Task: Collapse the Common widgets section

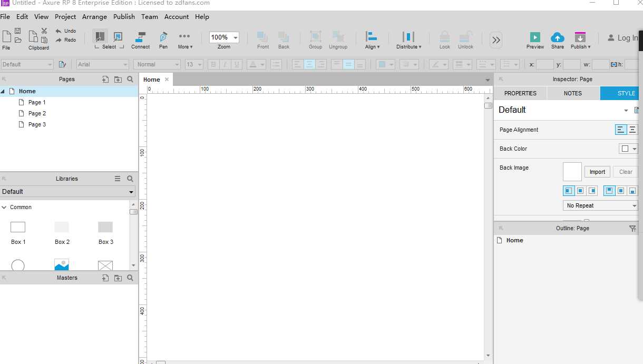Action: [4, 207]
